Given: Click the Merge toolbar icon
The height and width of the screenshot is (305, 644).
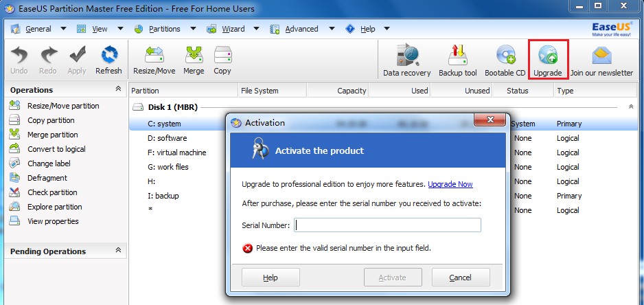Looking at the screenshot, I should pos(194,56).
